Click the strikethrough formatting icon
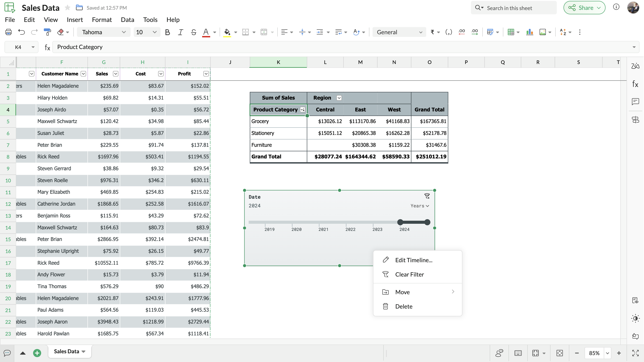Viewport: 644px width, 362px height. tap(193, 32)
